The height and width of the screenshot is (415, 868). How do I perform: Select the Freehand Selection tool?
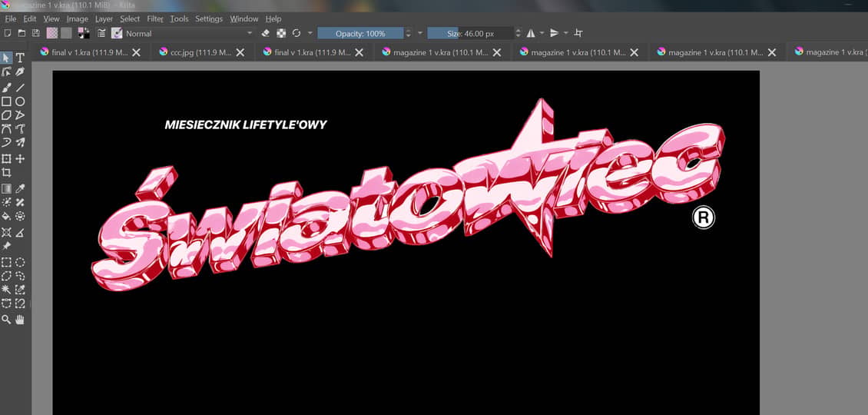coord(20,276)
